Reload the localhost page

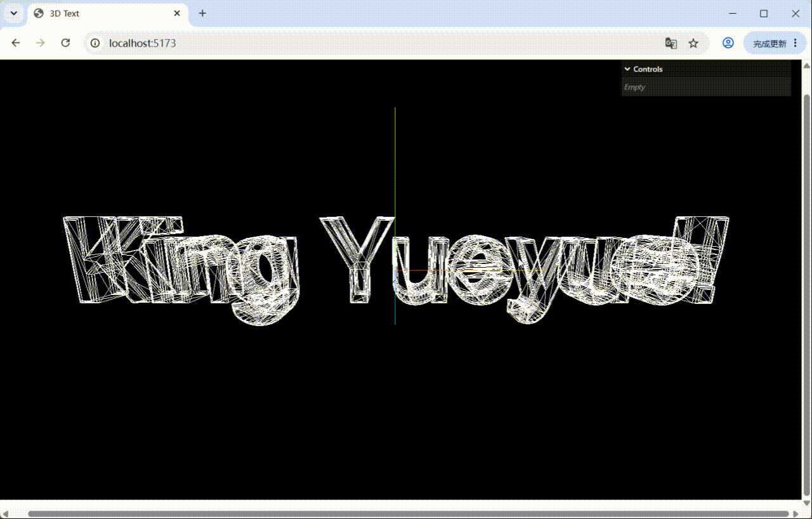coord(65,43)
